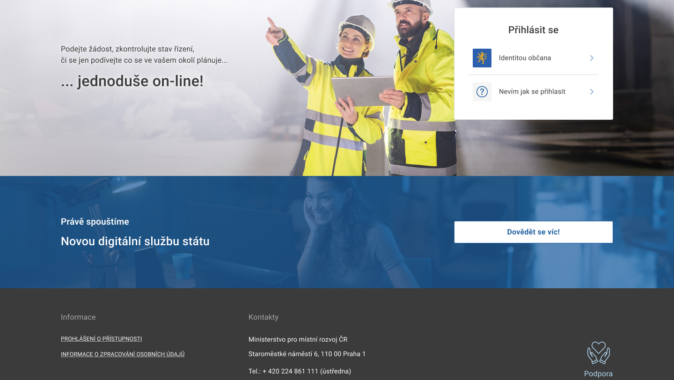Select the Identitou občana login option text
Viewport: 674px width, 380px height.
[524, 58]
